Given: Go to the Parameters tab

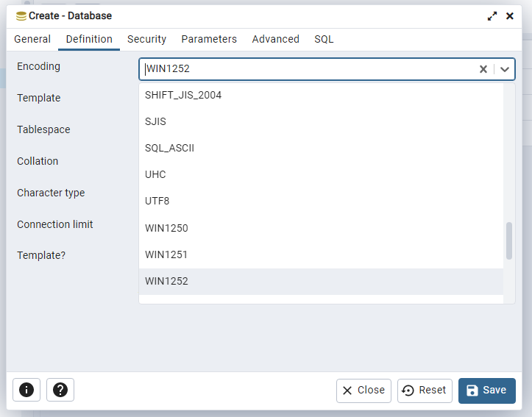Looking at the screenshot, I should pyautogui.click(x=209, y=39).
